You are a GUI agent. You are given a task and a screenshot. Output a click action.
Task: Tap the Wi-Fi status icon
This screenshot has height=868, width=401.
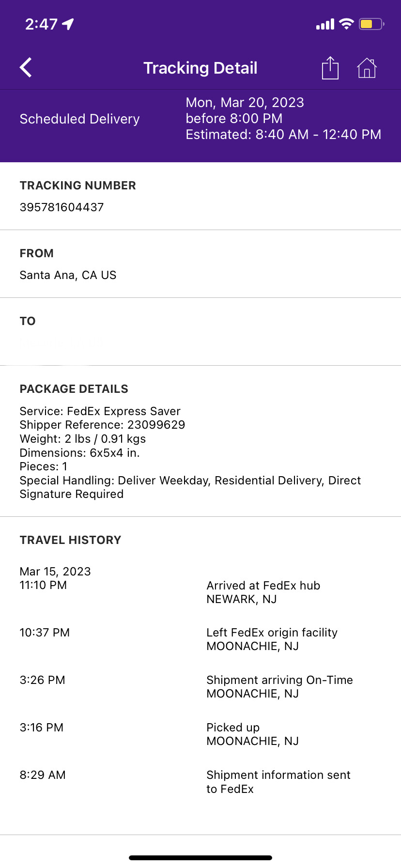[346, 24]
